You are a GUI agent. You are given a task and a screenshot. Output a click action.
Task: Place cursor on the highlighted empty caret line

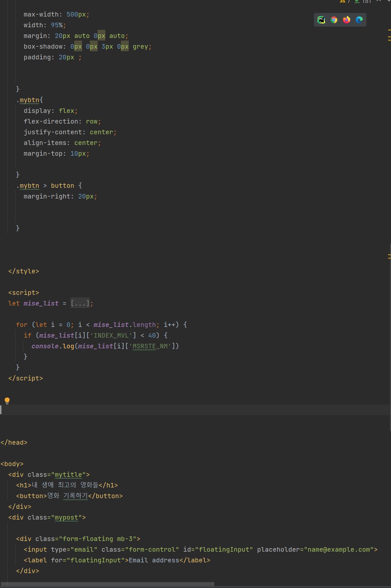coord(195,410)
